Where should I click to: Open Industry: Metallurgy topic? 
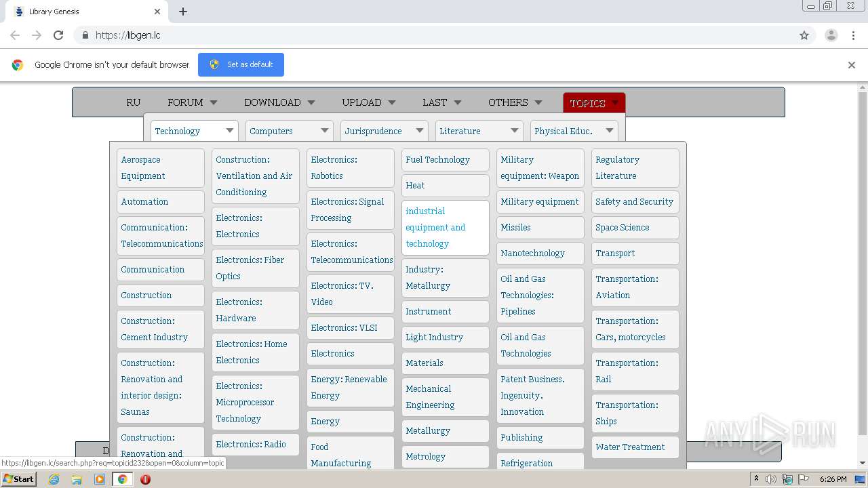(x=446, y=278)
